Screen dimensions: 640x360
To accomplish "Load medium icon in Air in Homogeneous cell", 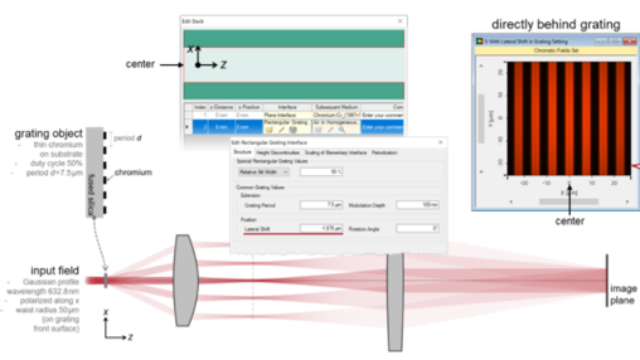I will tap(318, 130).
